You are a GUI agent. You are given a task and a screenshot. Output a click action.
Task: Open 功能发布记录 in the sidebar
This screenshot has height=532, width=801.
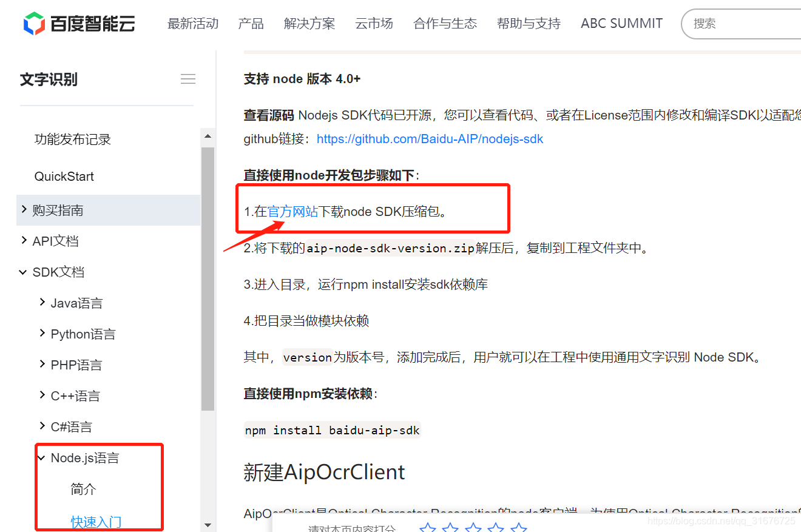(x=73, y=140)
